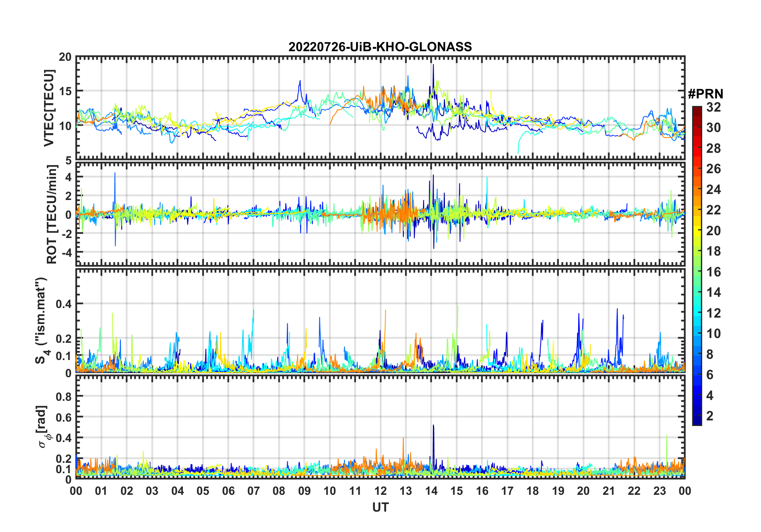Click the UT x-axis label
The image size is (761, 532).
click(x=380, y=507)
